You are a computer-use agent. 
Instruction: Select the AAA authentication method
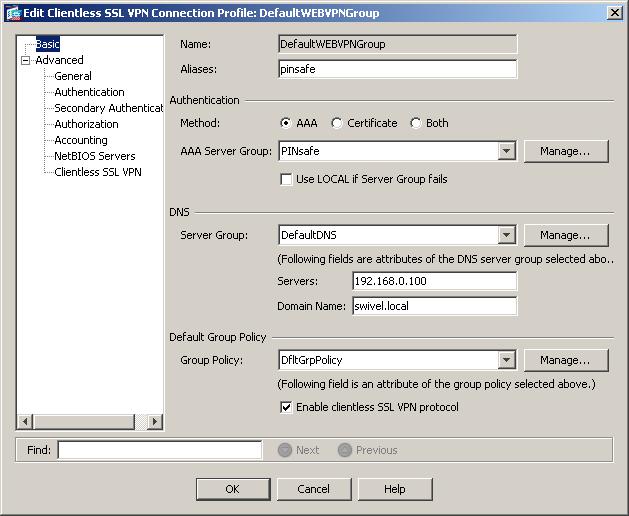click(x=285, y=123)
